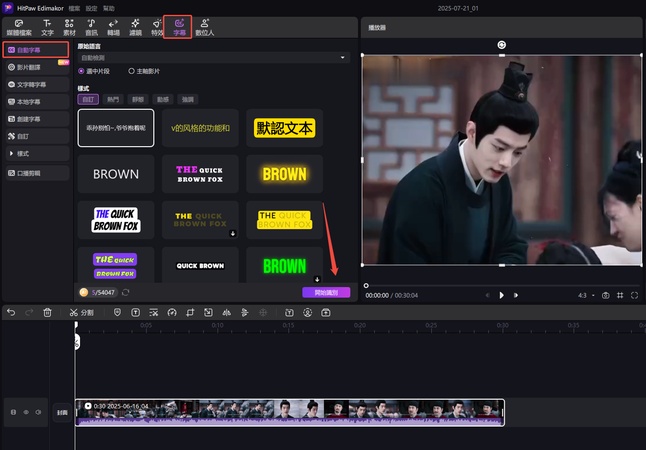Choose the plain white BROWN style

tap(116, 174)
